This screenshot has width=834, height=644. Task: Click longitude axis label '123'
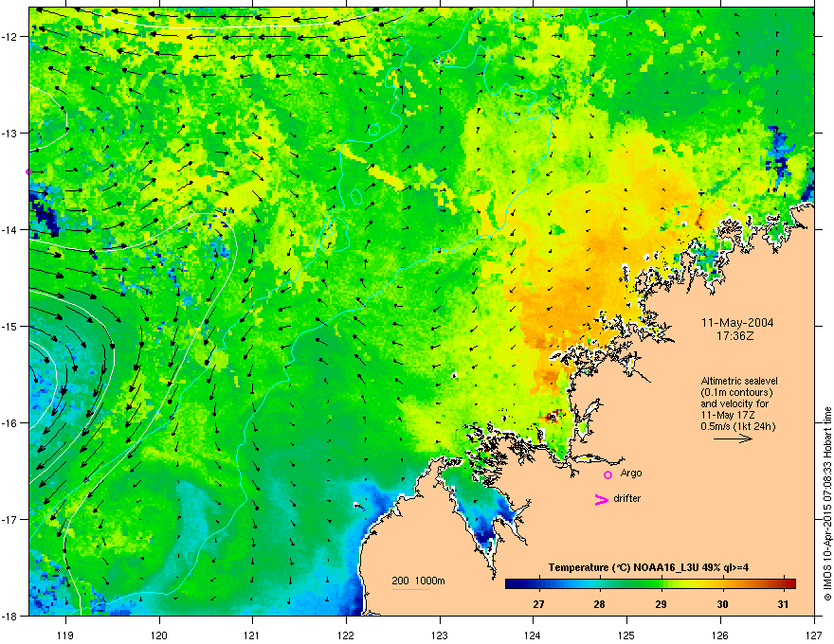(440, 635)
